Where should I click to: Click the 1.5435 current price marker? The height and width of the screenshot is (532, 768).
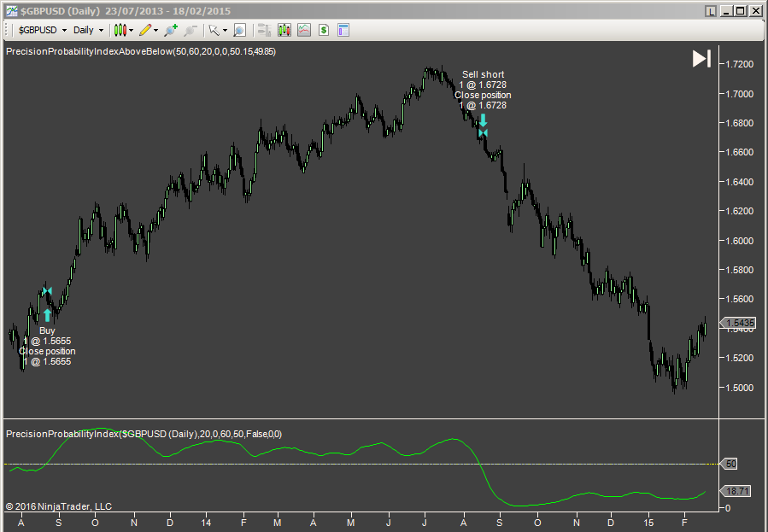(739, 323)
